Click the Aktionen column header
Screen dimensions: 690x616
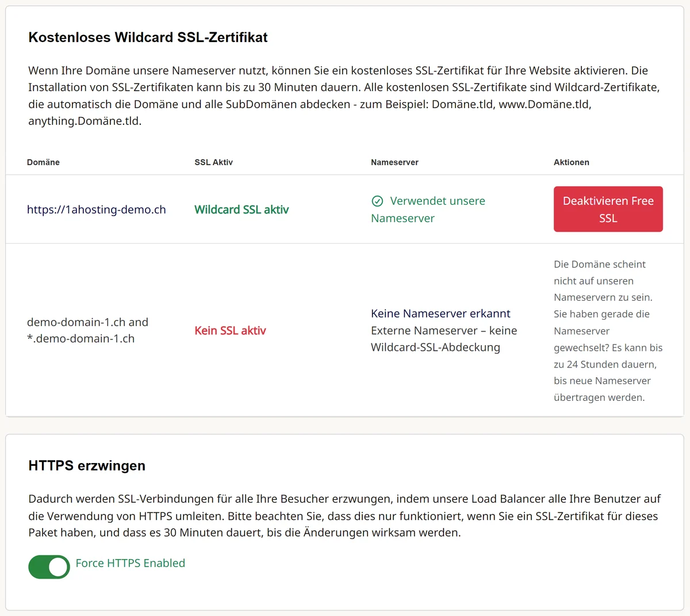pos(571,162)
